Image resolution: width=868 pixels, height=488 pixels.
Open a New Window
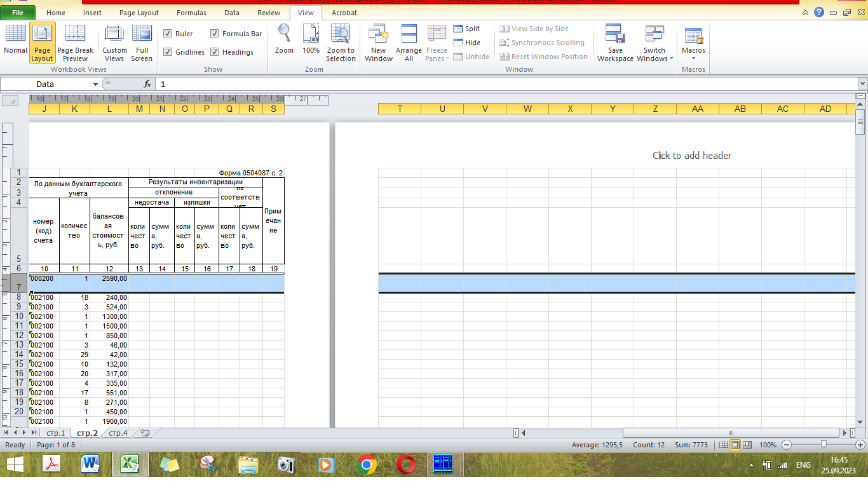click(x=379, y=42)
